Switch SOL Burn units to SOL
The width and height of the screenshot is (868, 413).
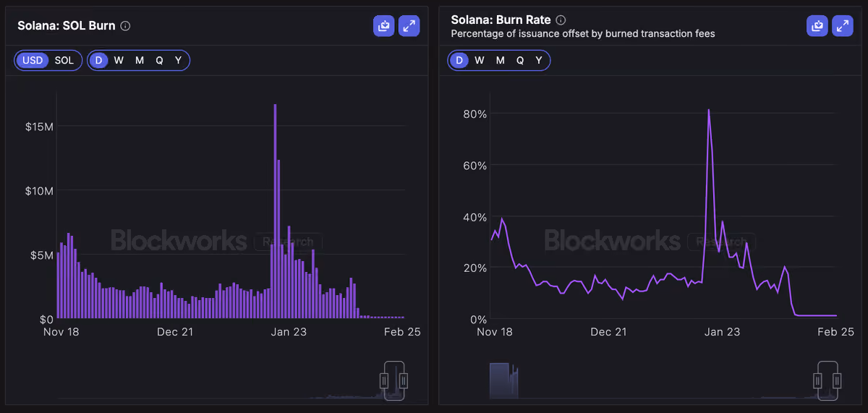[64, 60]
